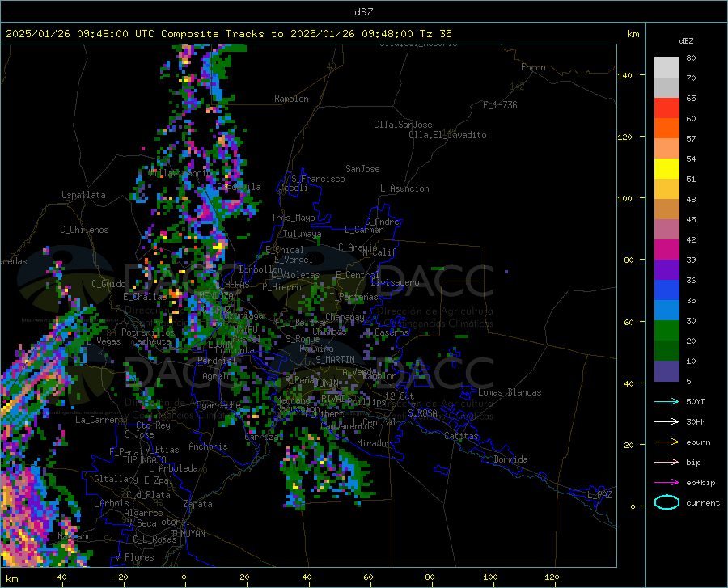Click the Tulumaya map label

[303, 234]
